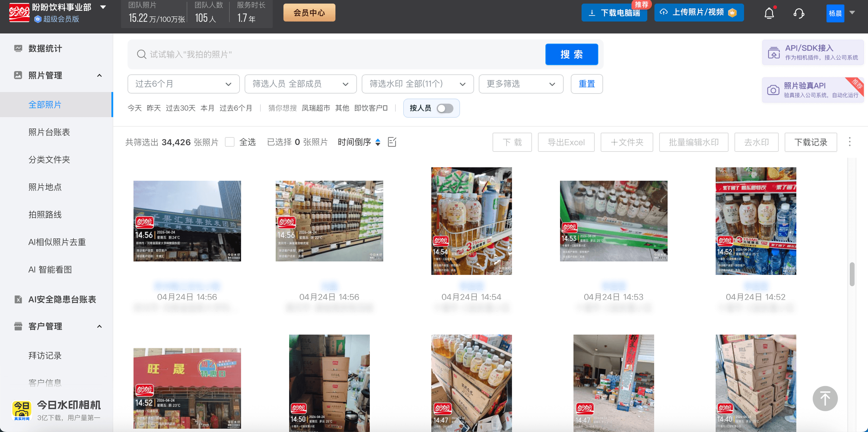Click the 重置 filter button
Image resolution: width=868 pixels, height=432 pixels.
[587, 84]
